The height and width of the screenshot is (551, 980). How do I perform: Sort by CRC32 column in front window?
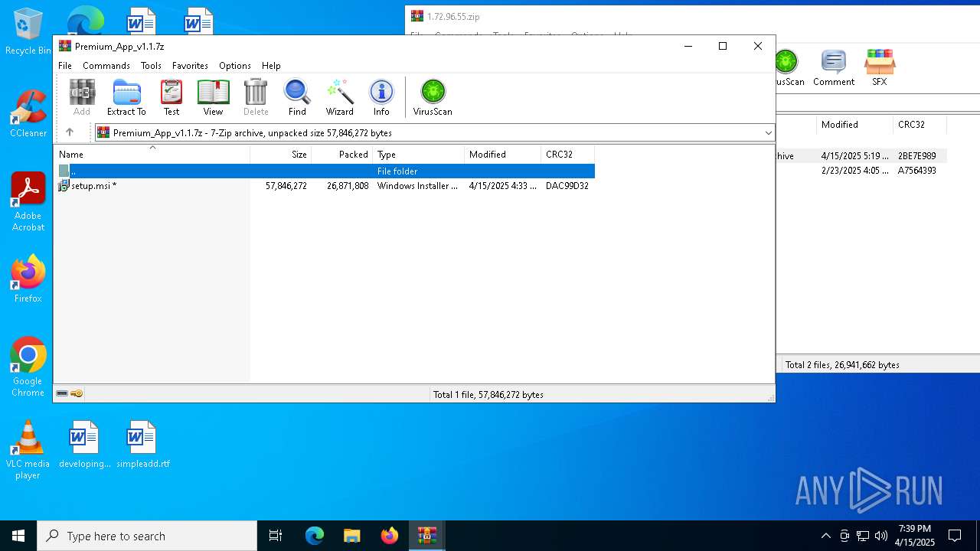point(567,155)
